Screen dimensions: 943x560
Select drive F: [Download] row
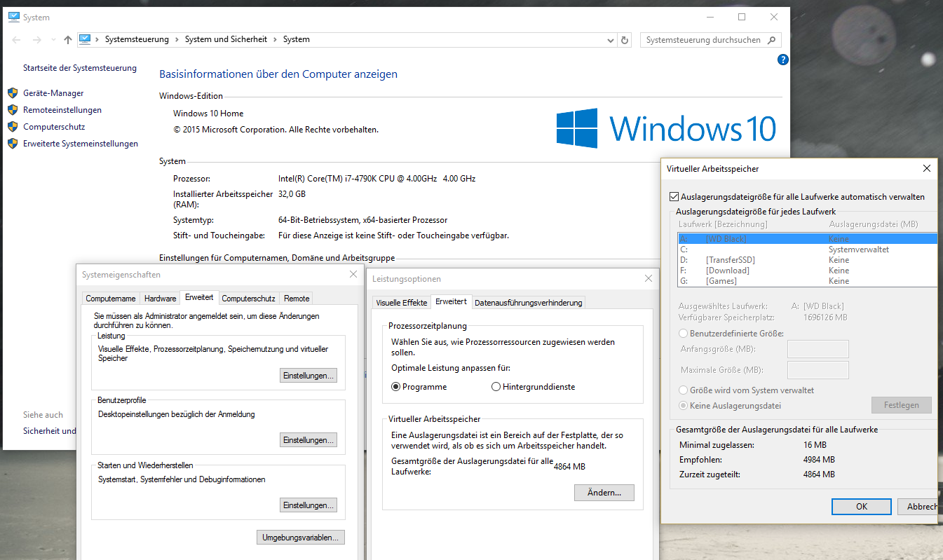807,271
